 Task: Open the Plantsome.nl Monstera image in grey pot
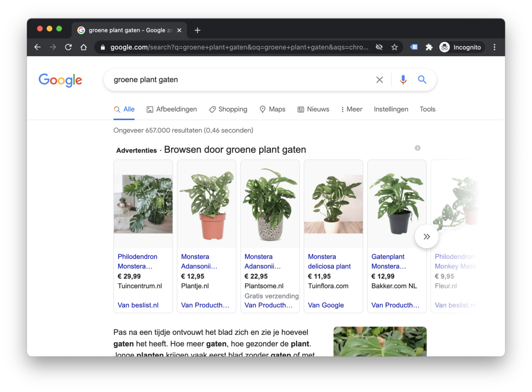[x=270, y=204]
